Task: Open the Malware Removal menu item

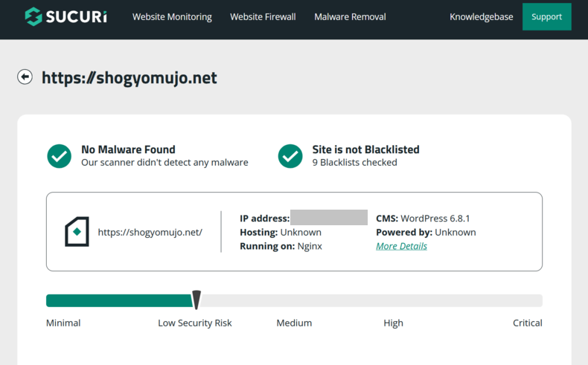Action: click(350, 17)
